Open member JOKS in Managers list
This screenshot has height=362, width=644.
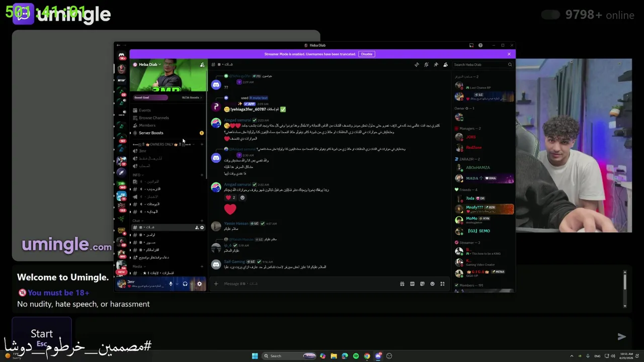coord(471,137)
